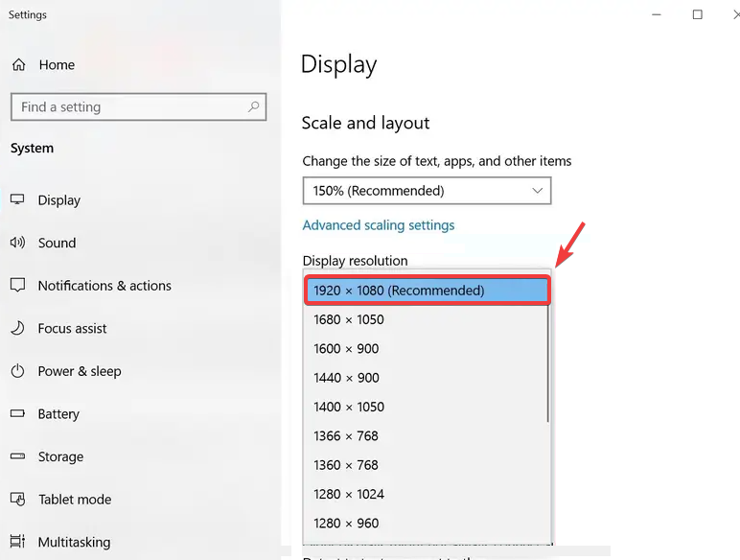Viewport: 740px width, 560px height.
Task: Choose the 1366 × 768 resolution option
Action: pyautogui.click(x=346, y=436)
